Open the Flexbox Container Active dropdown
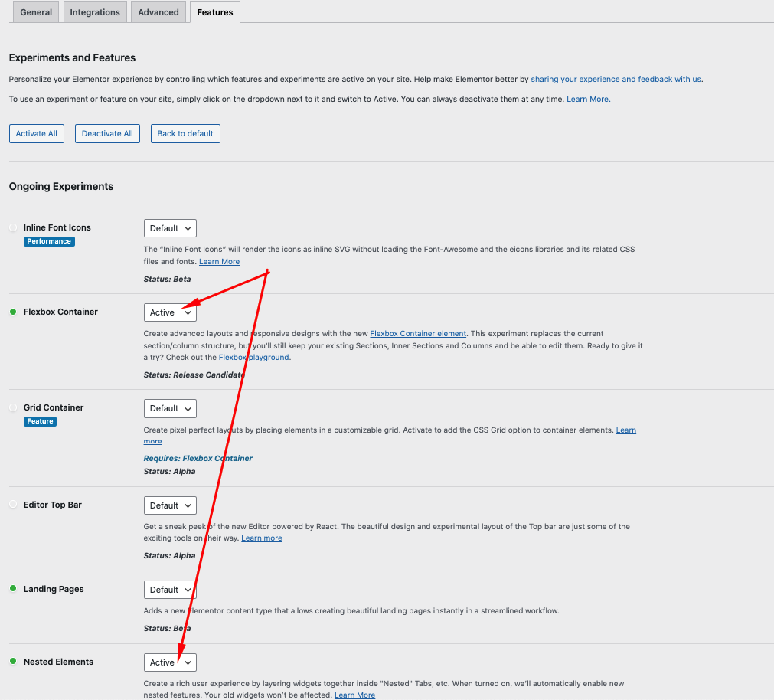The image size is (774, 700). click(x=170, y=312)
